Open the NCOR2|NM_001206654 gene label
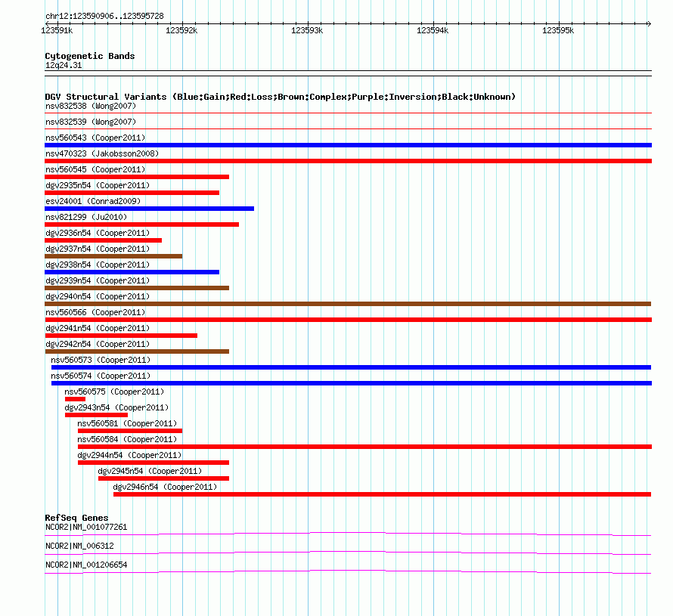The height and width of the screenshot is (616, 673). click(x=86, y=565)
